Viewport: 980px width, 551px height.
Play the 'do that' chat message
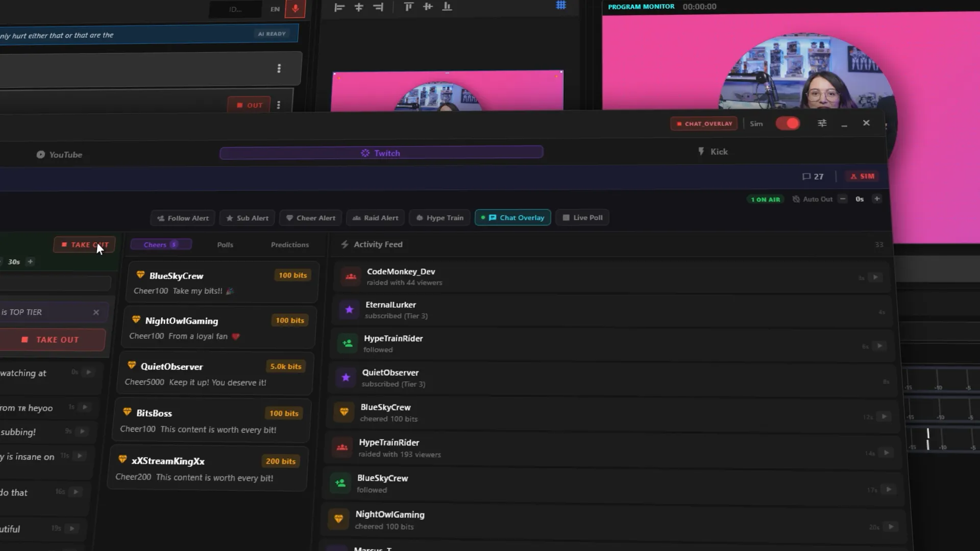pos(76,492)
